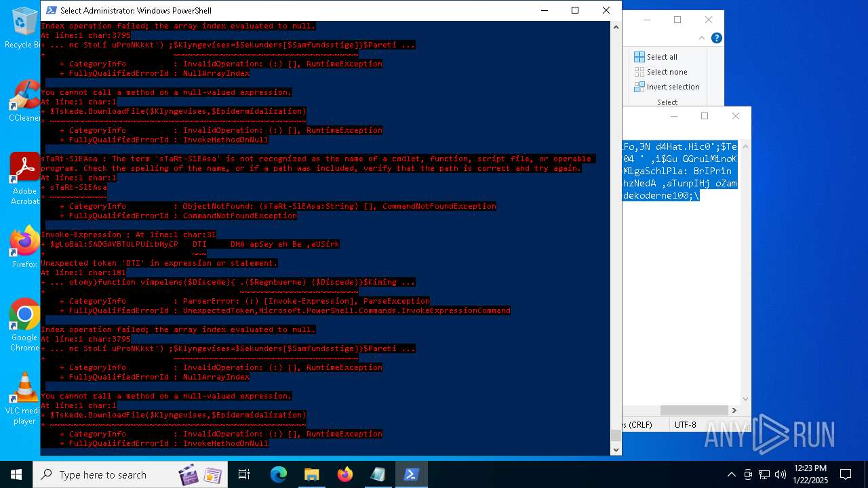
Task: Click Notepad horizontal scroll right arrow
Action: tap(734, 410)
